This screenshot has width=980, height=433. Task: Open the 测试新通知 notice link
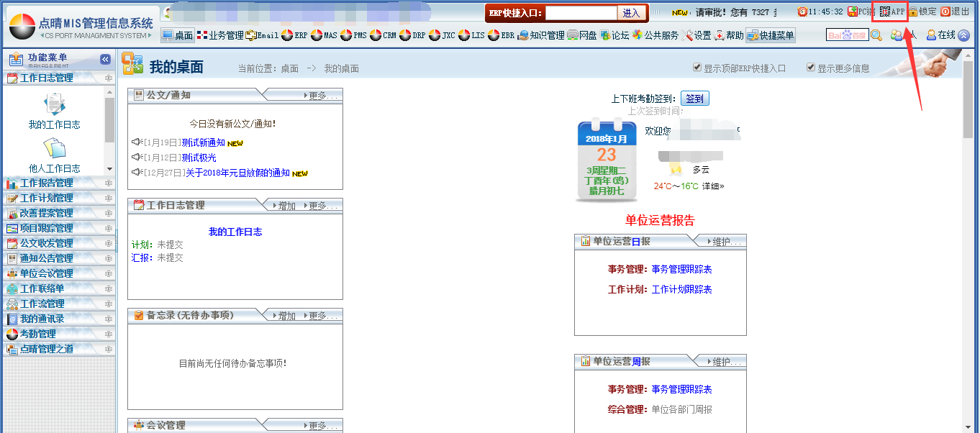203,143
